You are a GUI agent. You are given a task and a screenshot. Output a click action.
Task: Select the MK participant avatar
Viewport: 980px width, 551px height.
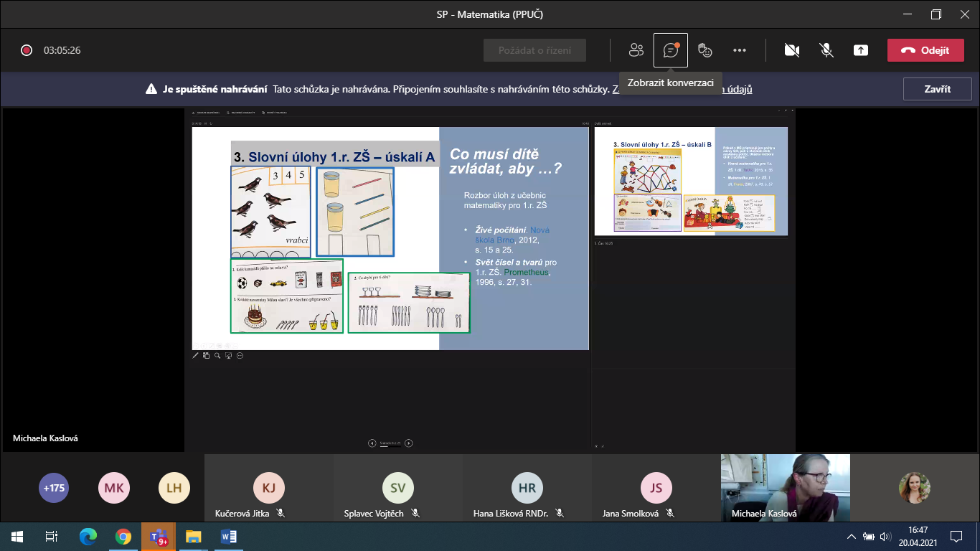coord(114,488)
